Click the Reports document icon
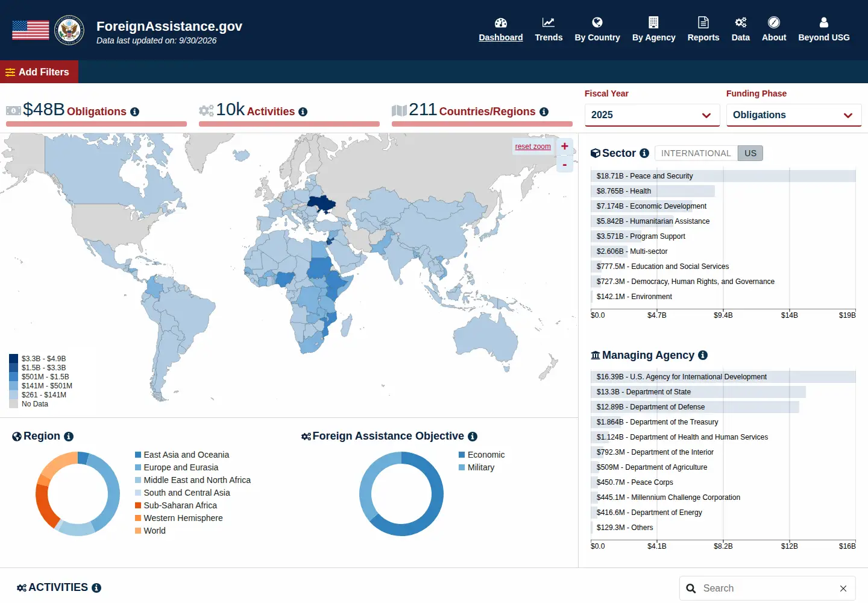The width and height of the screenshot is (868, 603). coord(703,23)
